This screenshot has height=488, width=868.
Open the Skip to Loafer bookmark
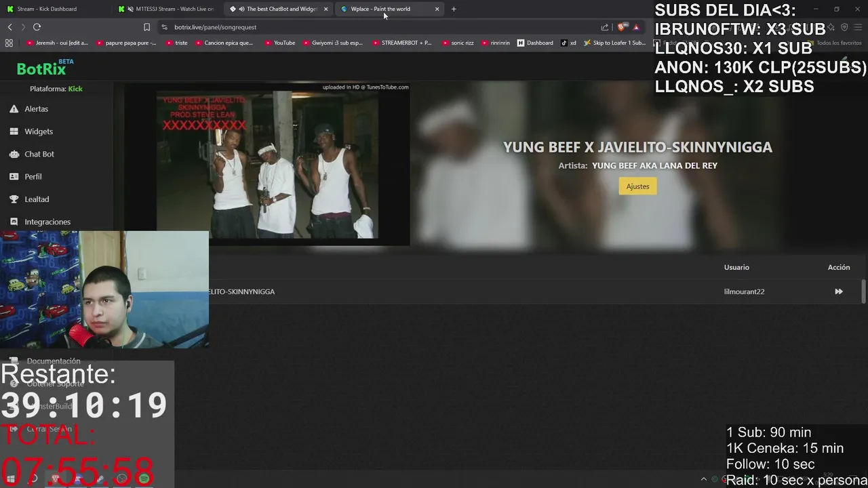(x=614, y=43)
